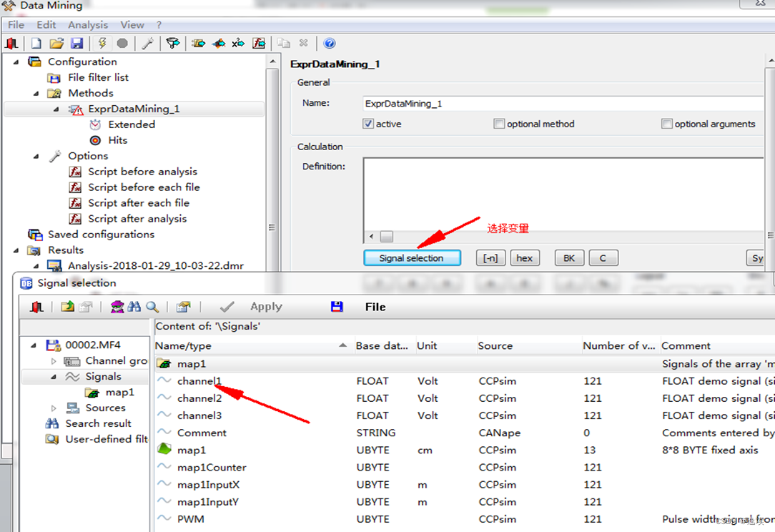
Task: Enable the optional method checkbox
Action: 499,124
